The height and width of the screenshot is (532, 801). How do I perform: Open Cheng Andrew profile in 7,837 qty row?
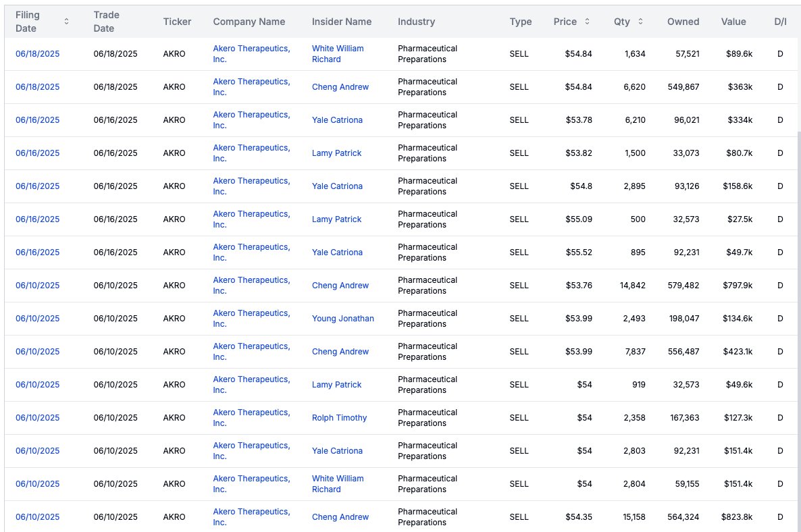tap(340, 352)
